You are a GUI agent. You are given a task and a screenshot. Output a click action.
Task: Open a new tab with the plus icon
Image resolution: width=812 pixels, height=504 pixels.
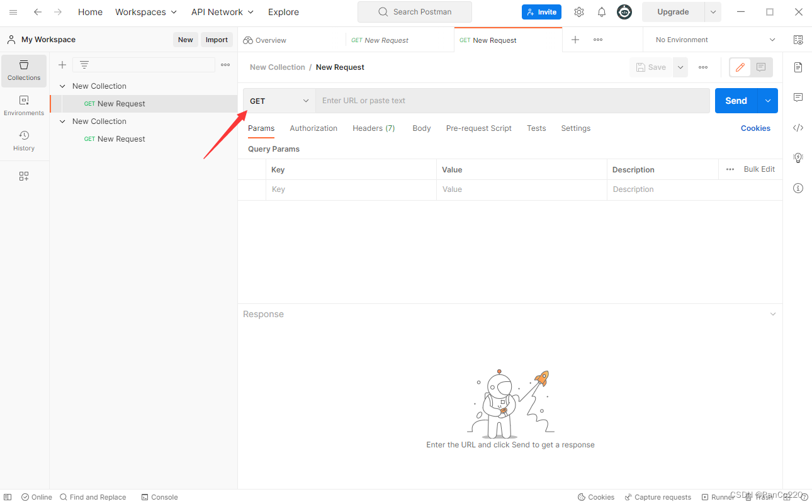pyautogui.click(x=575, y=40)
